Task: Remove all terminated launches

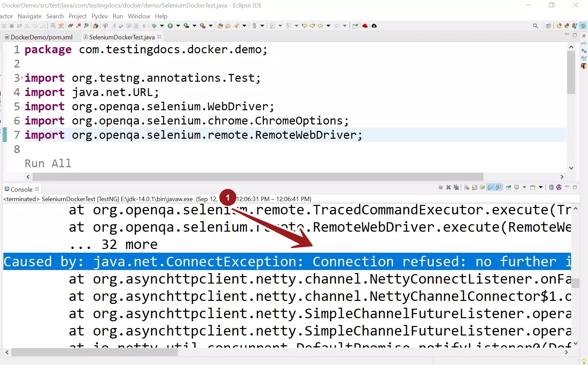Action: click(x=456, y=187)
